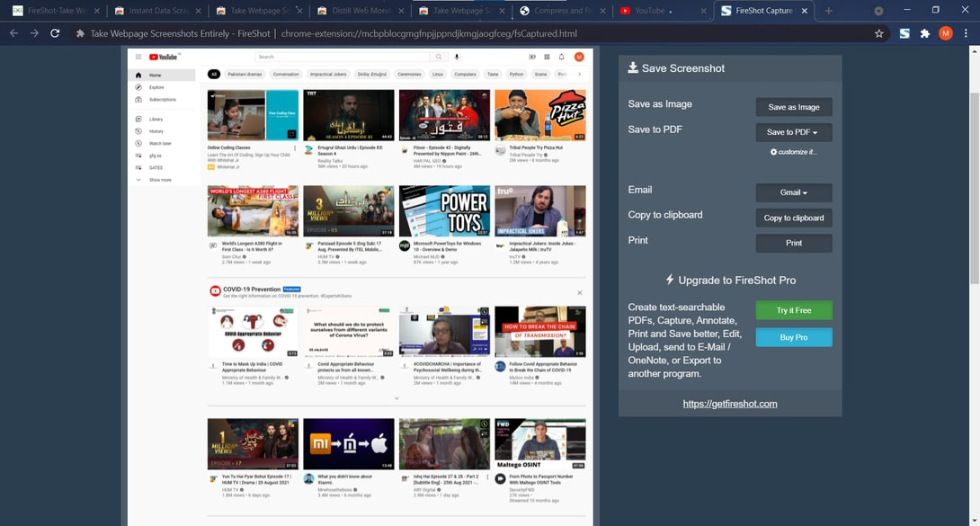Close the FireShot Capture tab
The image size is (980, 526).
(805, 11)
